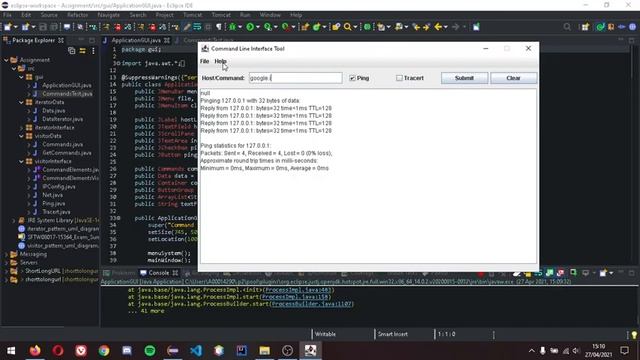Screen dimensions: 640x360
Task: Open the Debug dropdown arrow
Action: [240, 27]
